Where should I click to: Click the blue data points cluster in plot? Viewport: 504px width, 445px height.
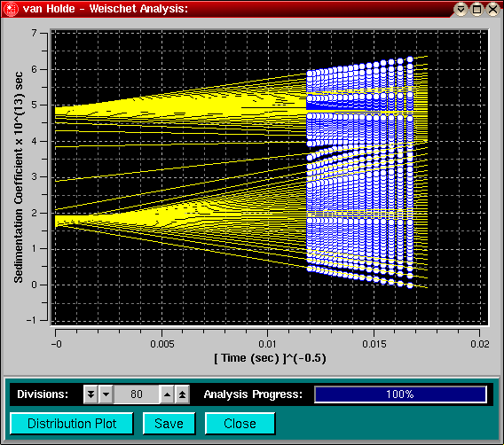click(359, 174)
